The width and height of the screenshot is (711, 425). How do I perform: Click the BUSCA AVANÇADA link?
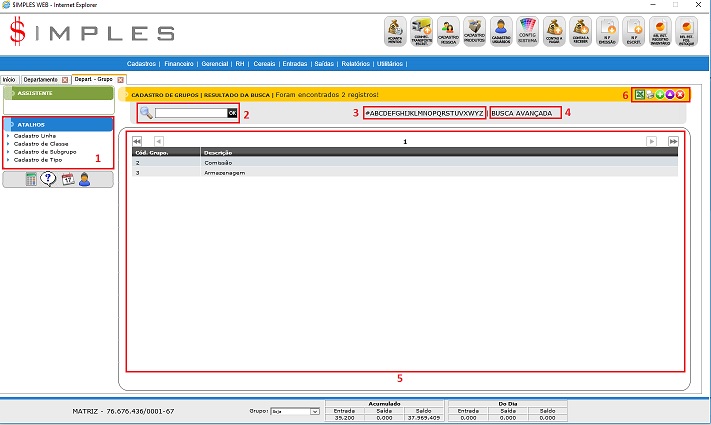click(x=525, y=113)
